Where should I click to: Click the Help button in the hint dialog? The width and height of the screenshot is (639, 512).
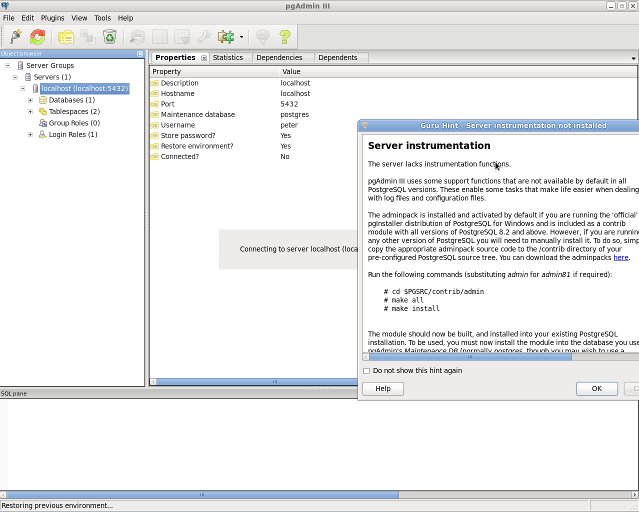click(x=382, y=389)
